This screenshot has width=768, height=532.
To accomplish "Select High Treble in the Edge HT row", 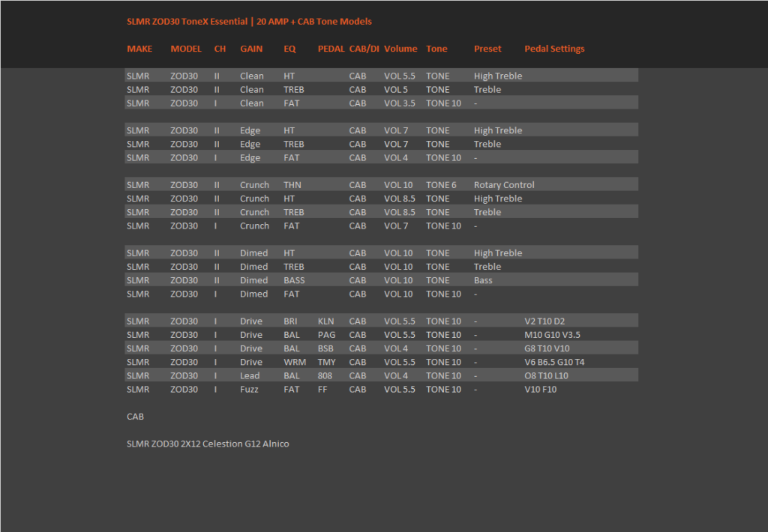I will (x=498, y=130).
